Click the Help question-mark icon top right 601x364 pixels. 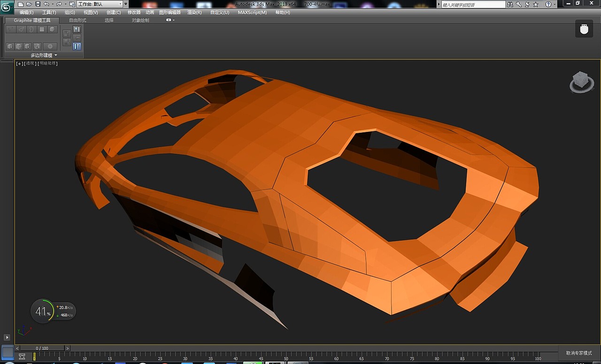click(x=548, y=4)
